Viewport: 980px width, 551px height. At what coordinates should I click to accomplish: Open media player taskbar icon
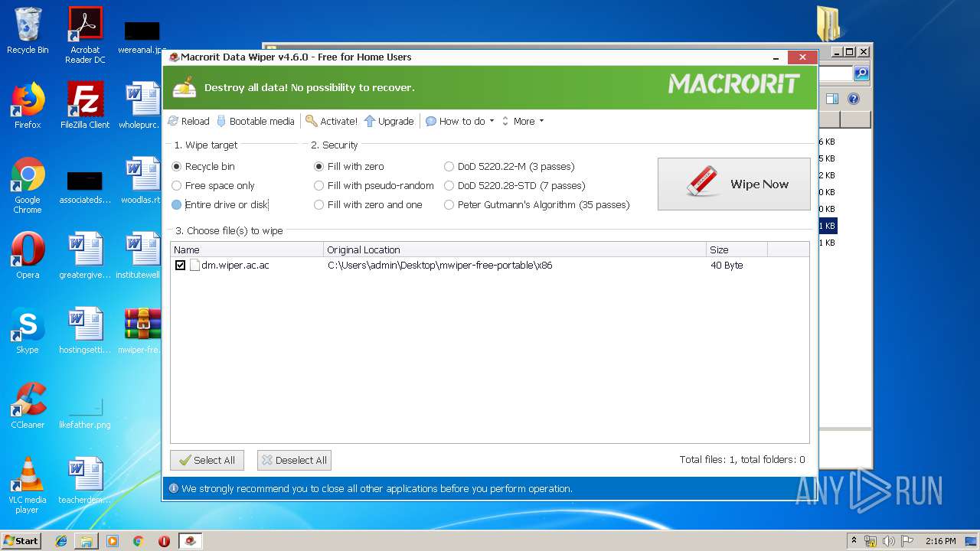click(x=113, y=540)
